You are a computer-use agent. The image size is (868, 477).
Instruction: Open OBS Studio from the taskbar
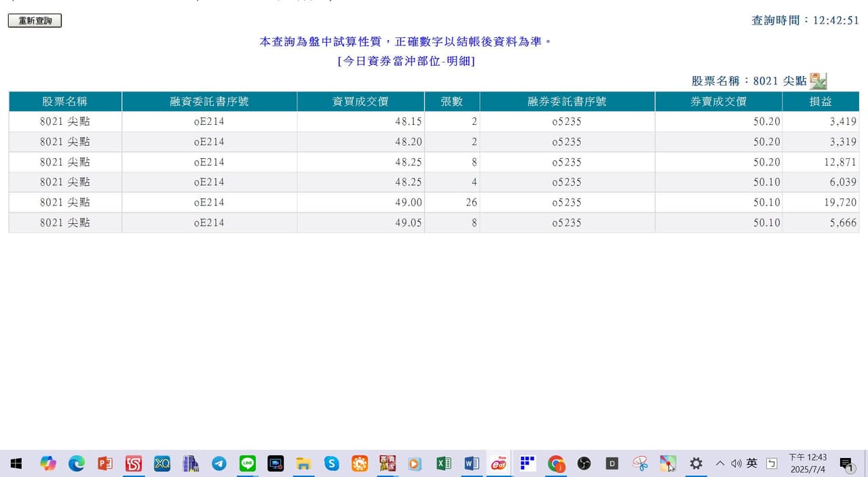point(584,463)
